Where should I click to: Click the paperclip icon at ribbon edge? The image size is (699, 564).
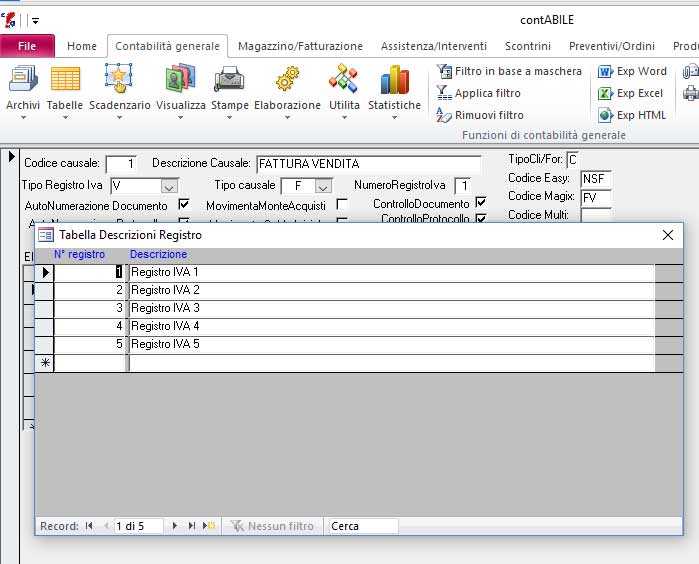[x=691, y=72]
